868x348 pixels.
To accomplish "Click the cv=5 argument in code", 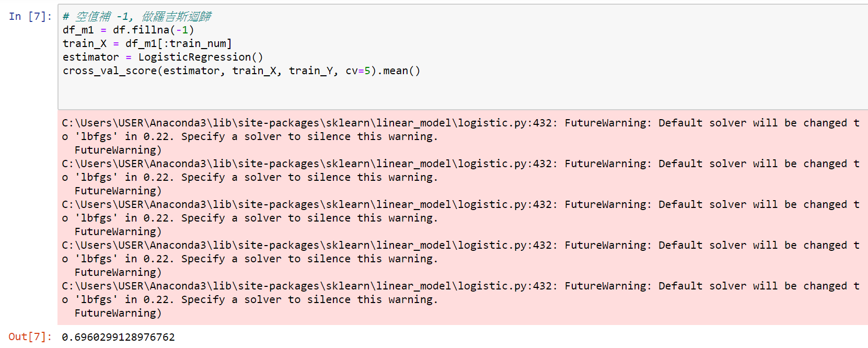I will pyautogui.click(x=358, y=71).
